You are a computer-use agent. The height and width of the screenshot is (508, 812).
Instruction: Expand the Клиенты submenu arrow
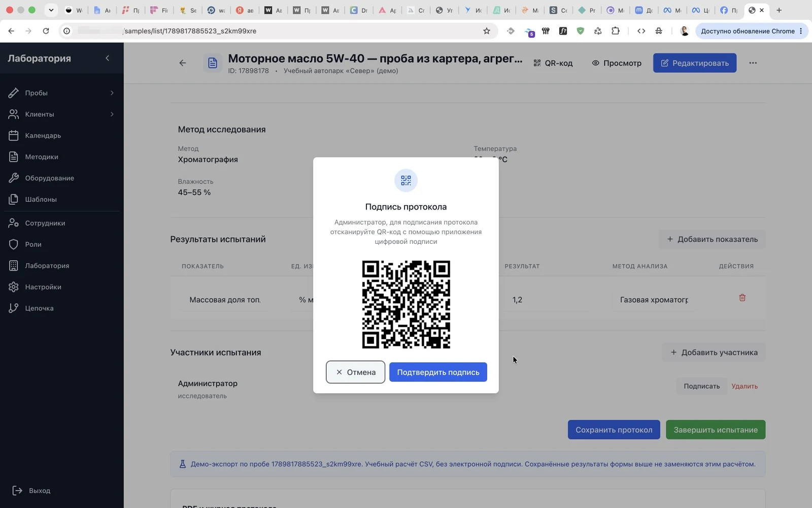[x=112, y=114]
